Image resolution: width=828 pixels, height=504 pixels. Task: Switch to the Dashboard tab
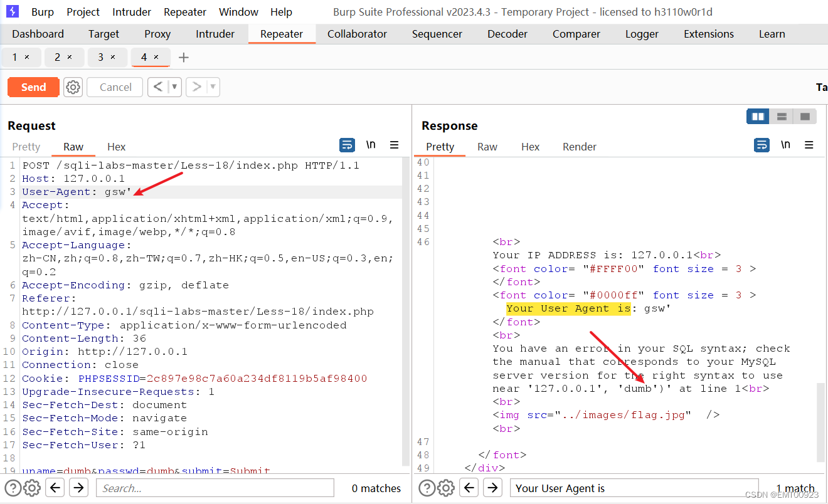pos(38,34)
